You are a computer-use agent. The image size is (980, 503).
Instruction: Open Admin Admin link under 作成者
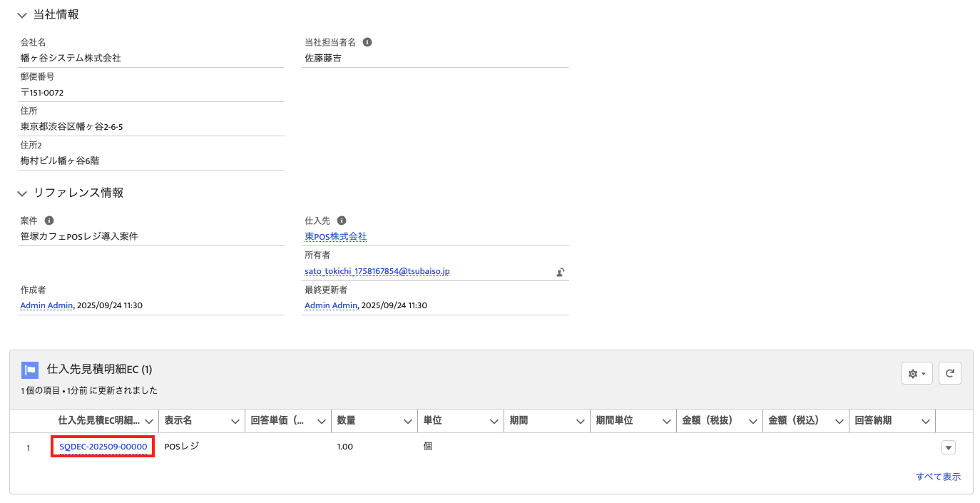click(x=46, y=305)
